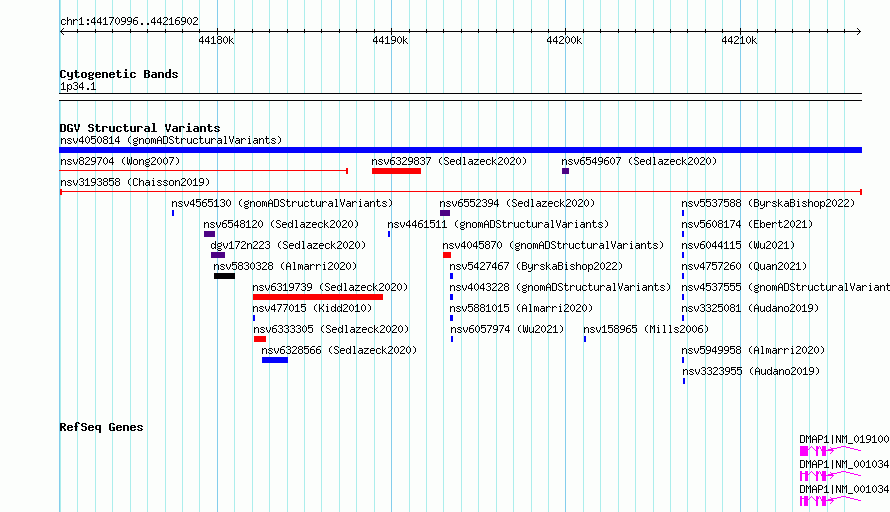Open nsv4565130 (gnomADStructuralVariants) label
Screen dimensions: 890x512
[282, 203]
